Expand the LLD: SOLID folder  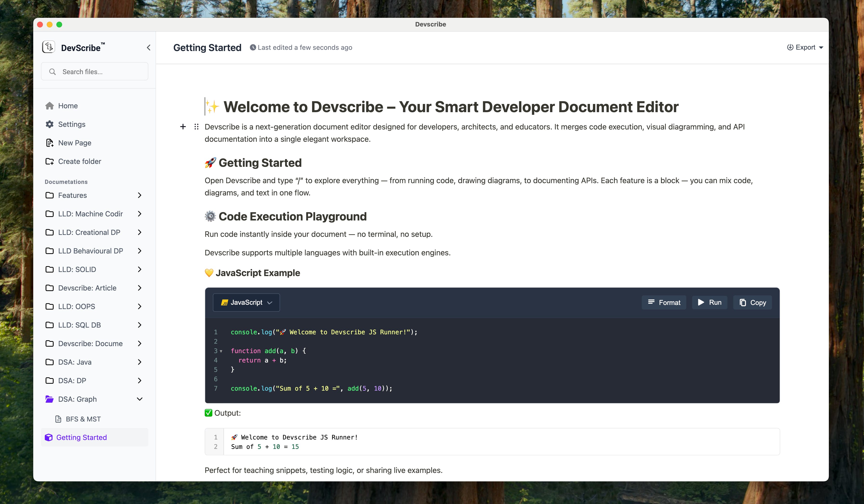coord(139,269)
